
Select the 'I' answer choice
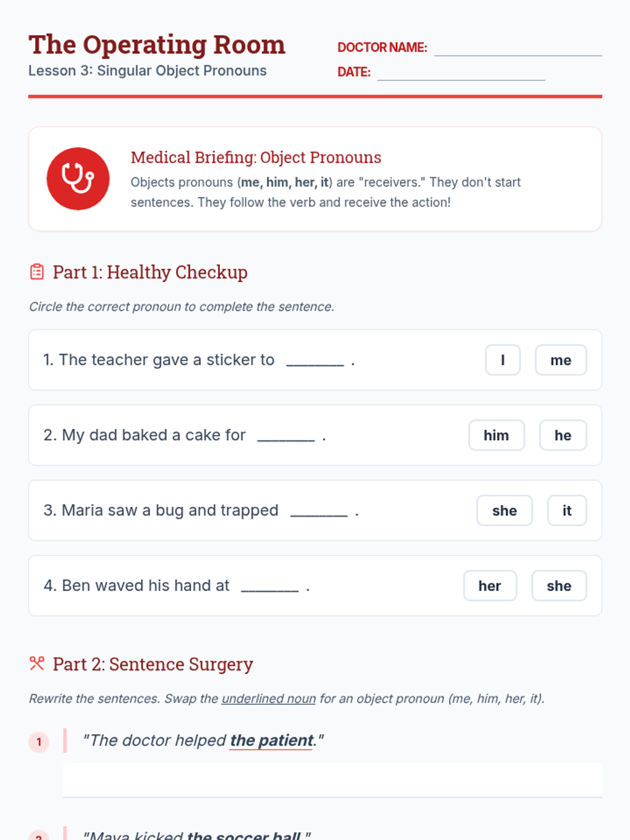click(502, 360)
